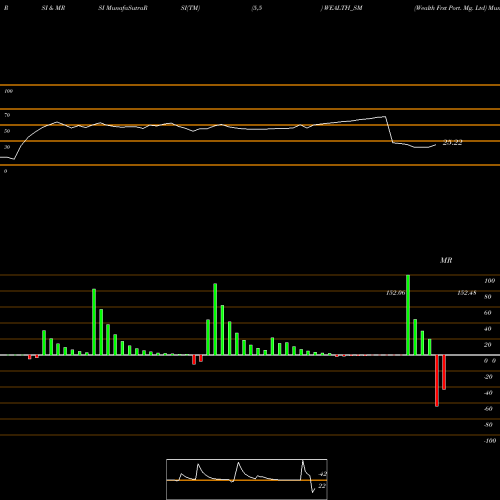Click the '80' label on MR axis
500x500 pixels.
click(488, 297)
